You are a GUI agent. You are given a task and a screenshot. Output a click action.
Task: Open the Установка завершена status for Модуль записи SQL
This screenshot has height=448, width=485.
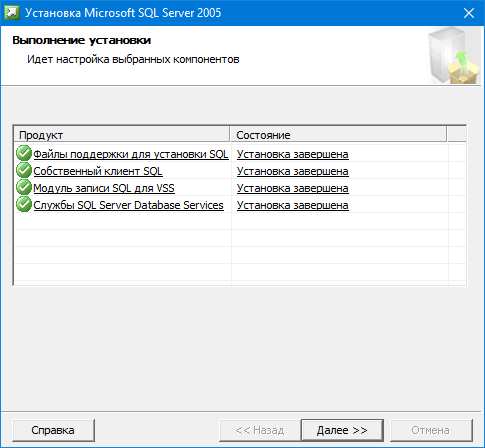click(293, 188)
